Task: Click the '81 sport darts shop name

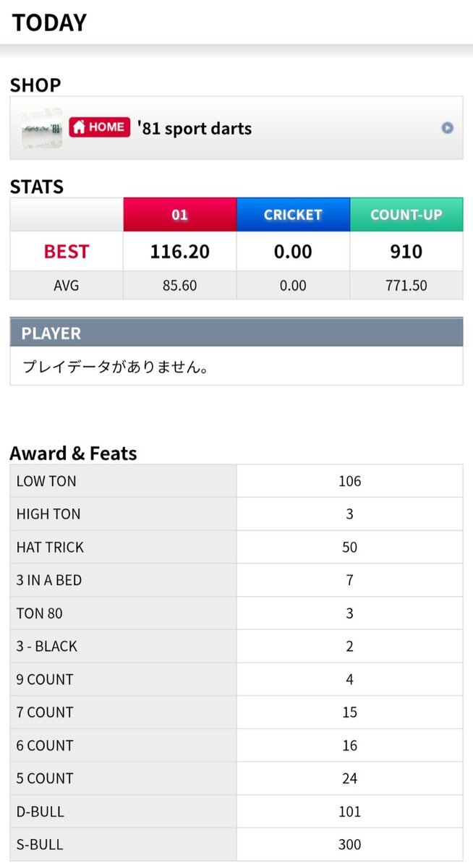Action: (x=195, y=129)
